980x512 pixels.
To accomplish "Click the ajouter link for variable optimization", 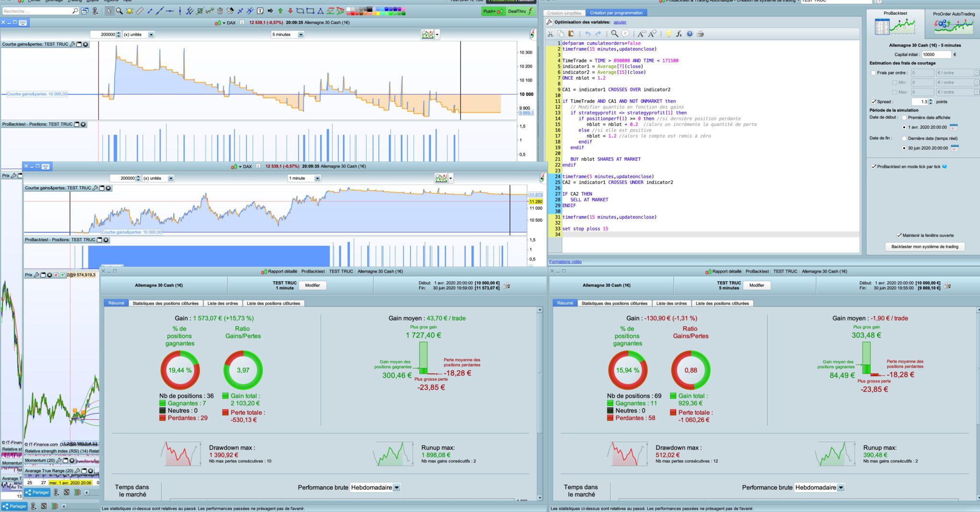I will point(620,22).
